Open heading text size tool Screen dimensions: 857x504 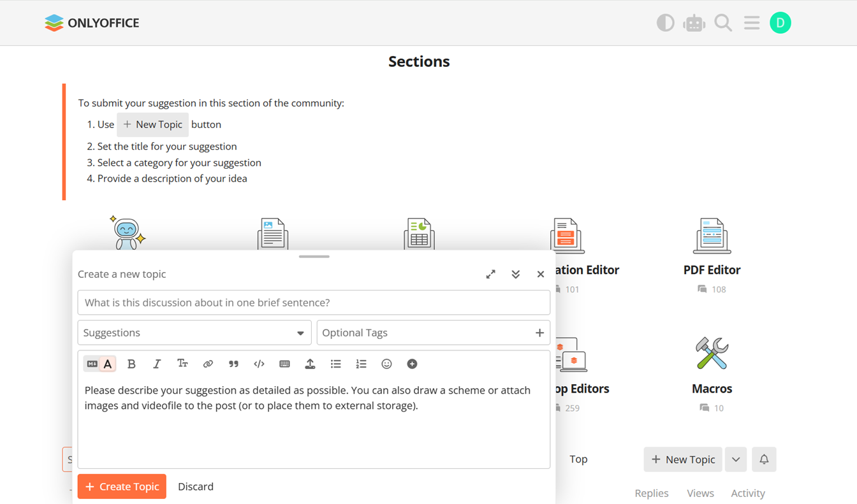pyautogui.click(x=182, y=364)
